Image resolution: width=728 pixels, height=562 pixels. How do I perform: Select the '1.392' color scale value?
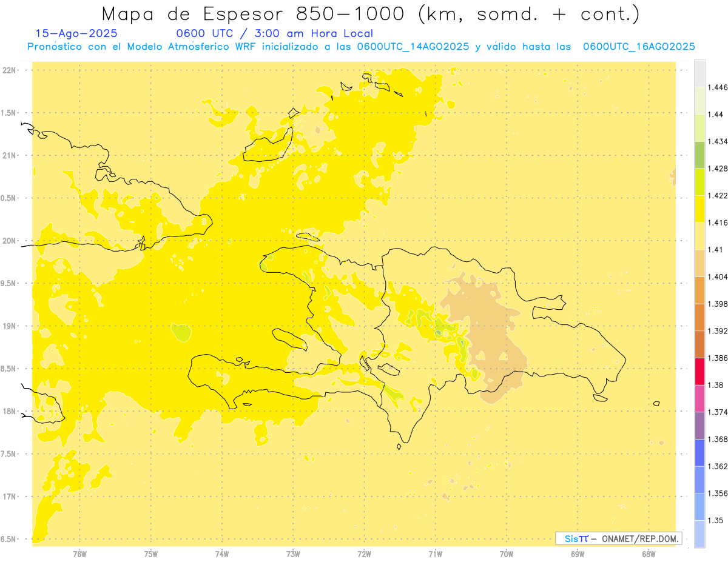point(718,331)
